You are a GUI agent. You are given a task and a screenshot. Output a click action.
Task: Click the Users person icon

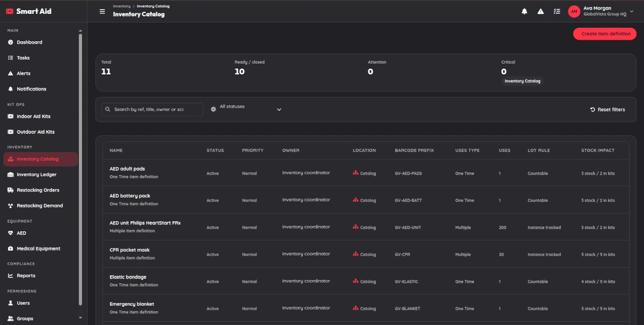(x=11, y=303)
